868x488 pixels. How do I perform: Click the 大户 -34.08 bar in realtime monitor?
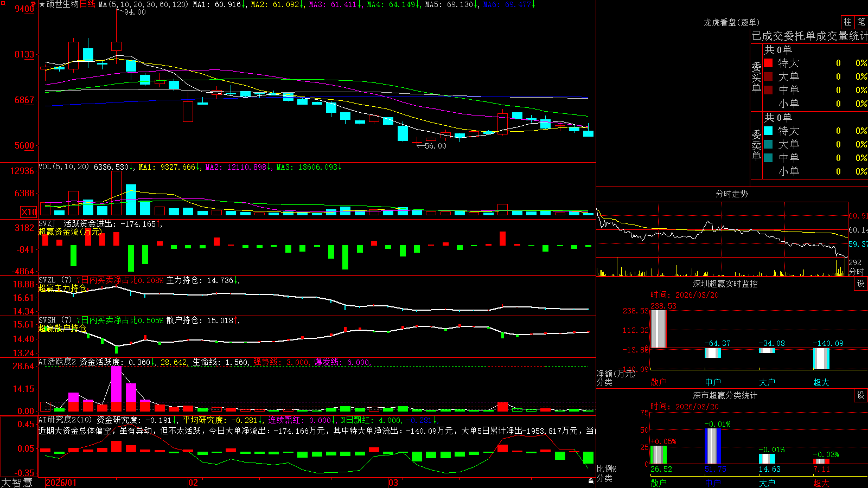767,350
